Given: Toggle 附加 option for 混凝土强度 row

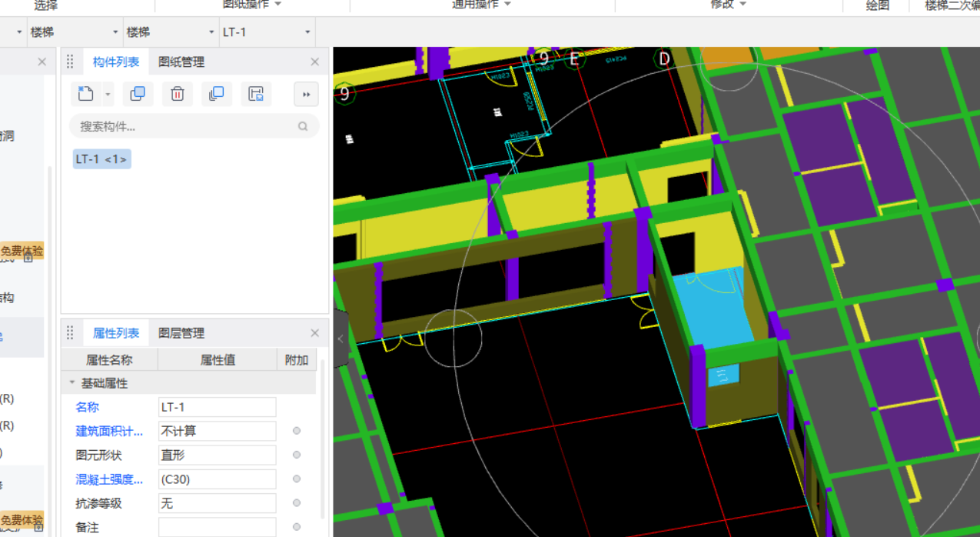Looking at the screenshot, I should [x=297, y=479].
